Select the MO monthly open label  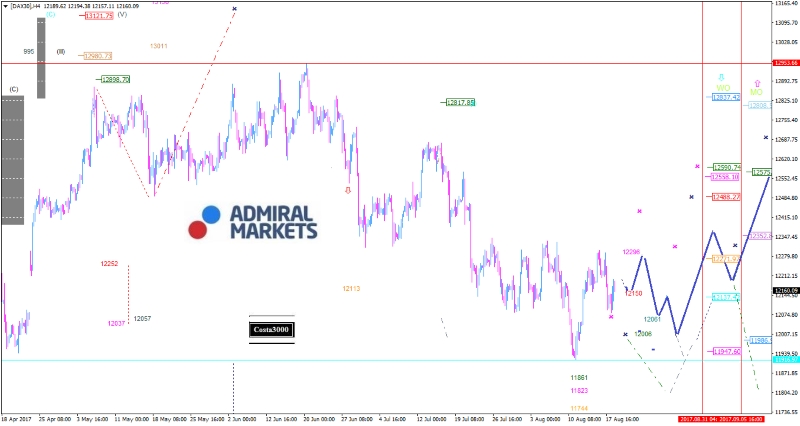click(x=757, y=93)
